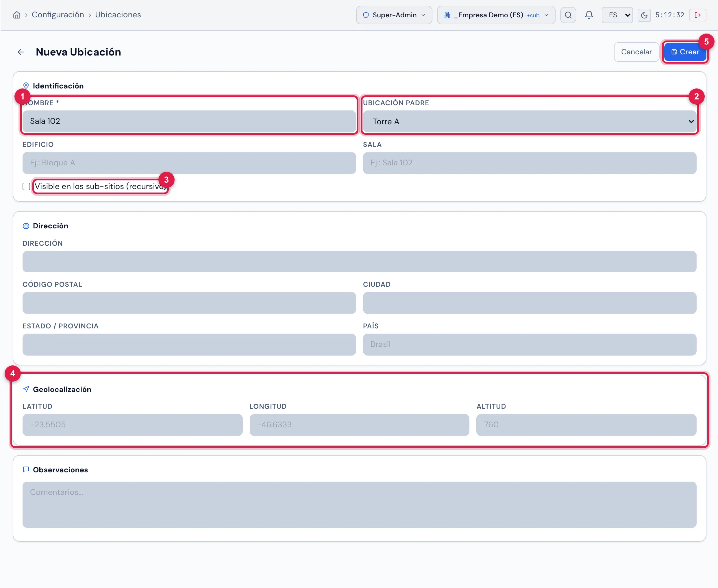The width and height of the screenshot is (718, 588).
Task: Click the País field
Action: tap(529, 345)
